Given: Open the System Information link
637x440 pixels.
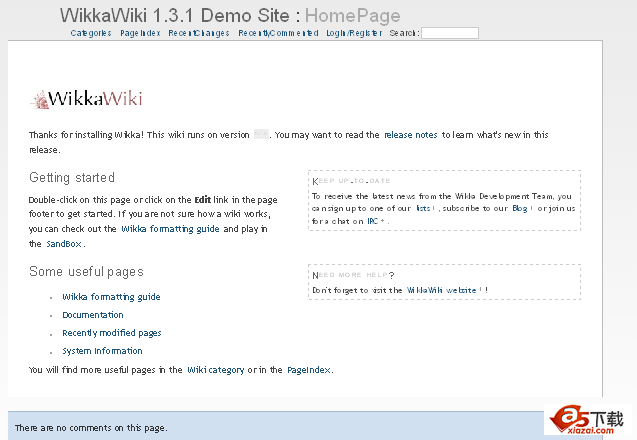Looking at the screenshot, I should click(102, 351).
